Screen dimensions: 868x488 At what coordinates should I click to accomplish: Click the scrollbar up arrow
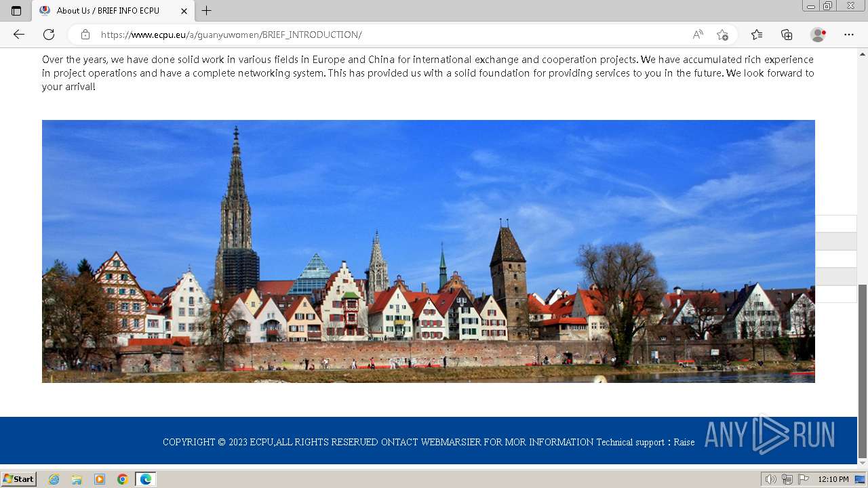[x=863, y=53]
